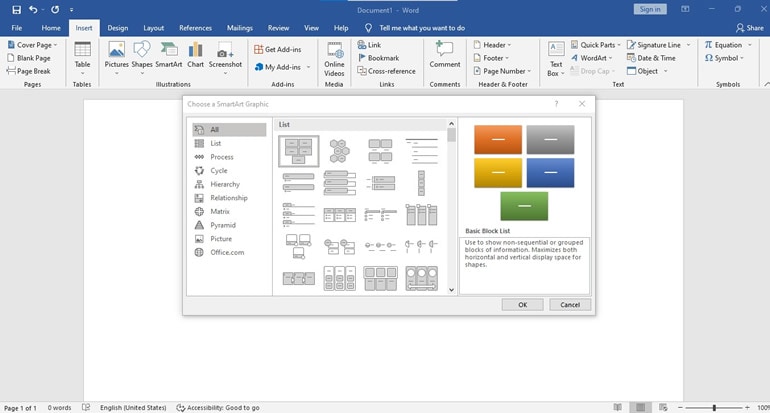Image resolution: width=770 pixels, height=413 pixels.
Task: Click OK in the SmartArt dialog
Action: point(522,304)
